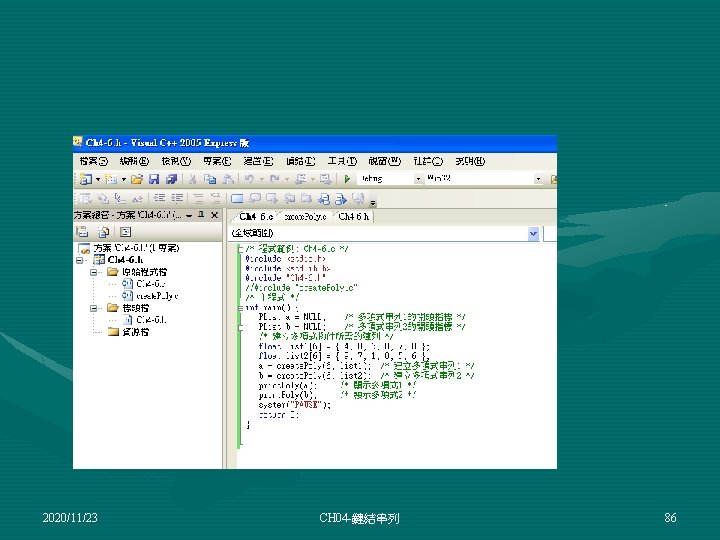The width and height of the screenshot is (720, 540).
Task: Open the Solution Explorer window position dropdown
Action: [x=189, y=215]
